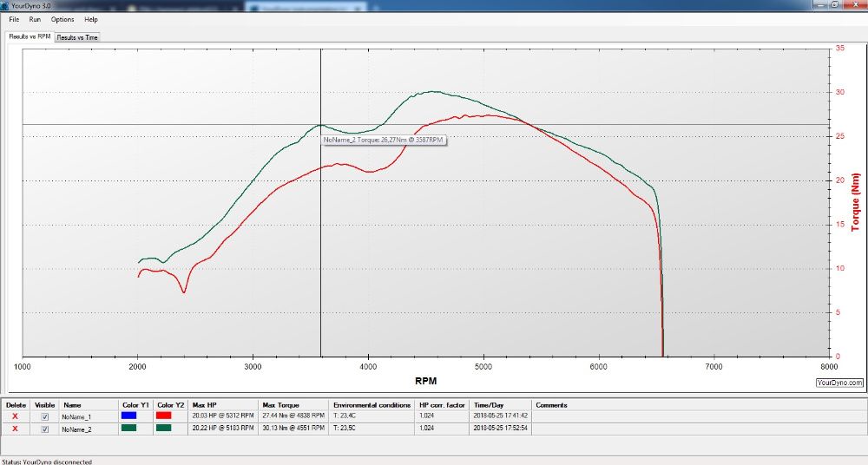Pick red Color Y2 swatch for NoName_1
Screen dimensions: 868x465
pos(164,416)
